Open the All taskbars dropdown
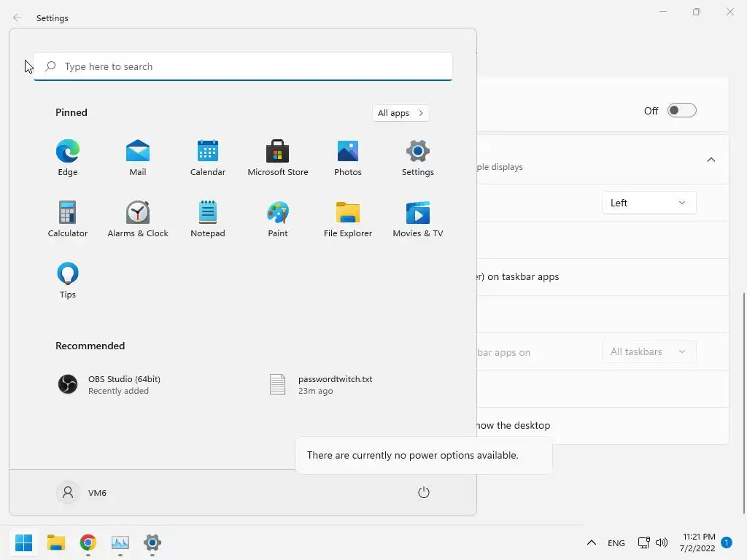This screenshot has width=747, height=560. pos(649,352)
